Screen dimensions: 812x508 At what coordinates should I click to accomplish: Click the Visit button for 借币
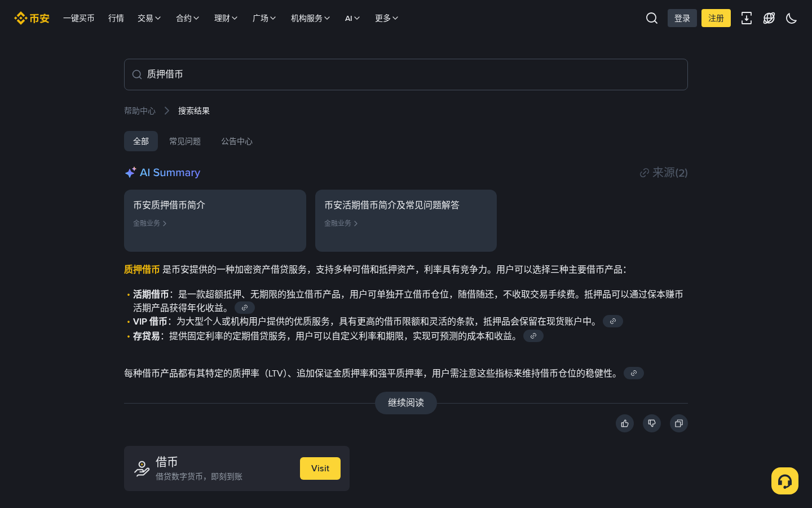(320, 468)
